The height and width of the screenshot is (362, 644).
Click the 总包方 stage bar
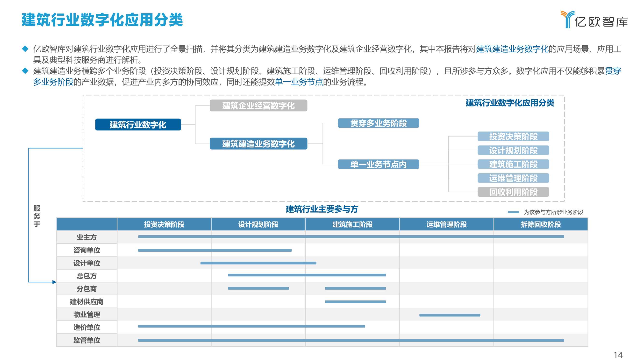[307, 275]
